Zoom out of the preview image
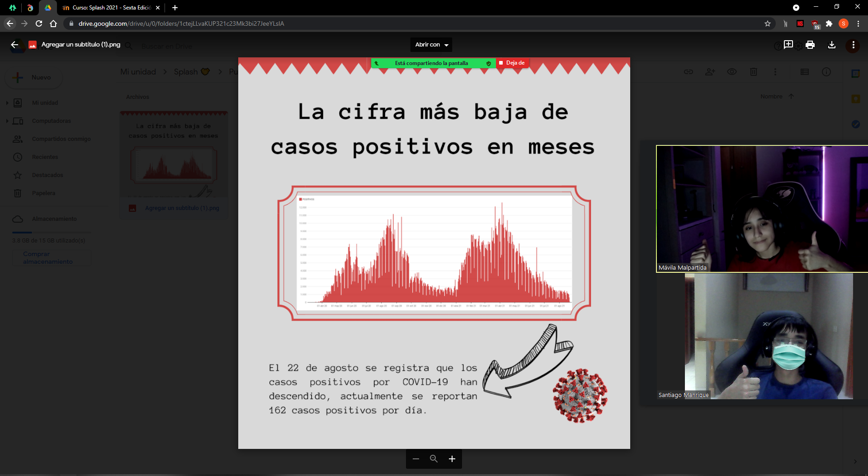 pyautogui.click(x=416, y=459)
